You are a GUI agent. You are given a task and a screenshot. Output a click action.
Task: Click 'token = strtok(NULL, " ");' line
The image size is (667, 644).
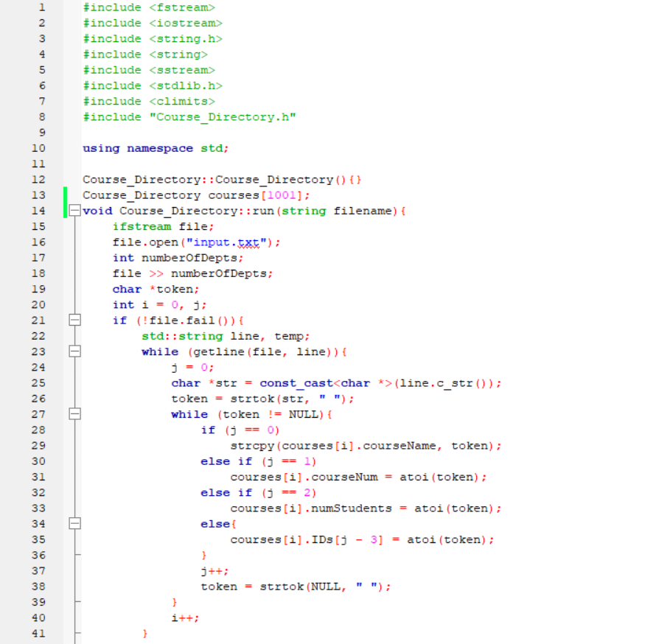[x=296, y=587]
